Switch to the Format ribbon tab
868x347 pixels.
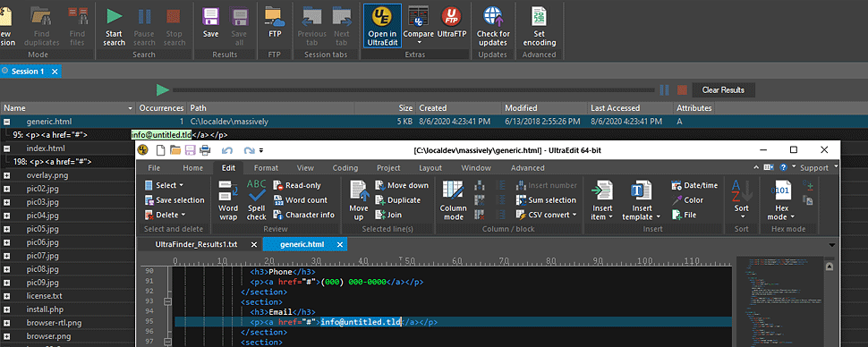tap(266, 168)
